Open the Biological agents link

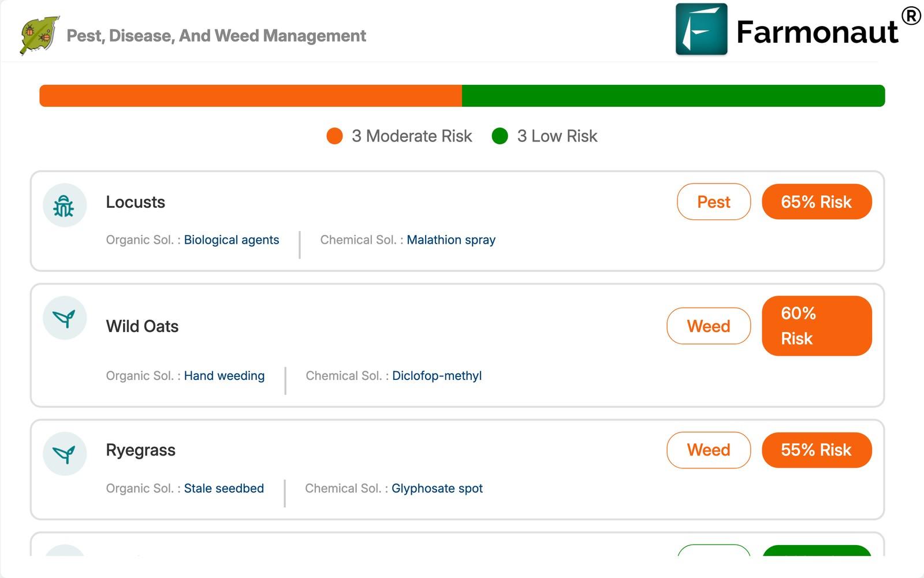[x=232, y=240]
